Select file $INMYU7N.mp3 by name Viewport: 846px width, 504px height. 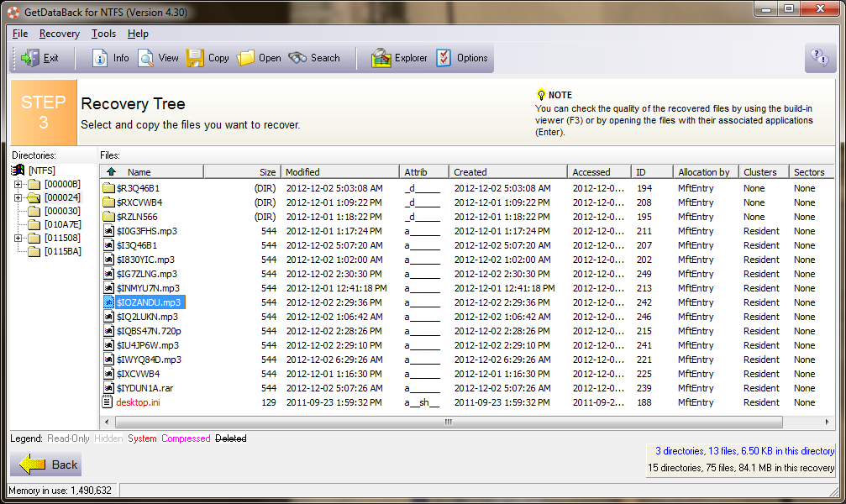(149, 288)
